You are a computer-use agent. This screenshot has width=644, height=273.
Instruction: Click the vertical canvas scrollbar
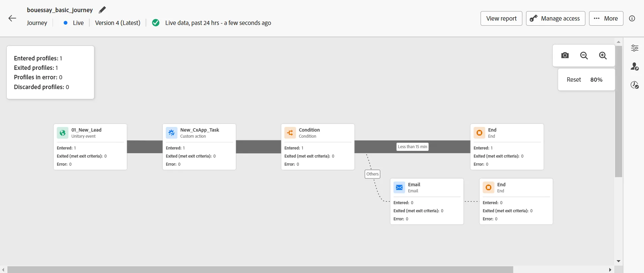point(618,111)
